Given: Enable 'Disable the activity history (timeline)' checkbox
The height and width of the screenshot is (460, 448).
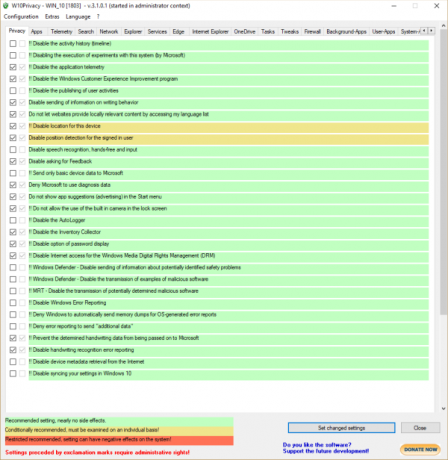Looking at the screenshot, I should click(x=13, y=44).
